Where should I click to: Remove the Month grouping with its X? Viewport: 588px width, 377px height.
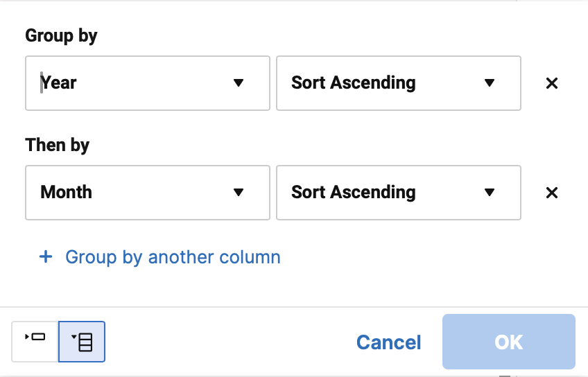coord(552,193)
